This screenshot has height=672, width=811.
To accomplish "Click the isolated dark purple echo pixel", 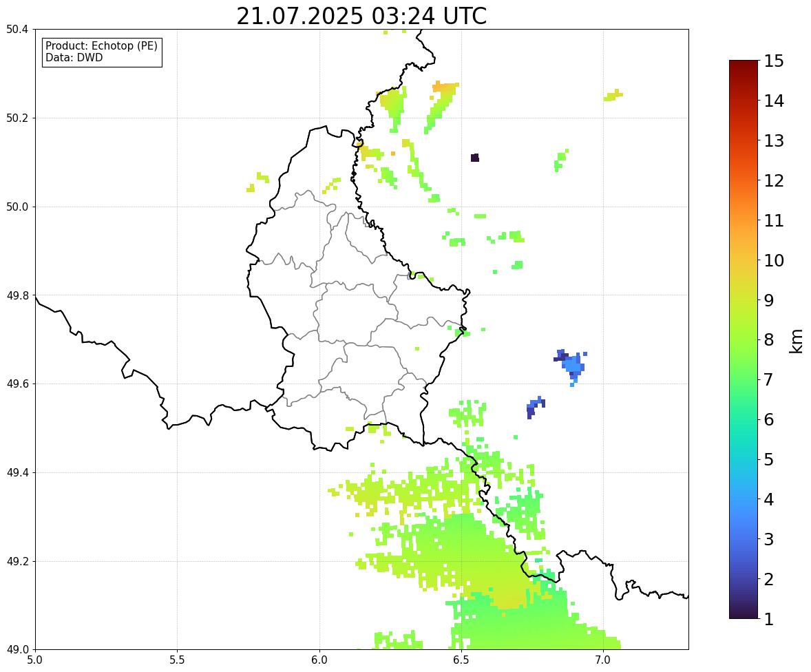I will [475, 158].
